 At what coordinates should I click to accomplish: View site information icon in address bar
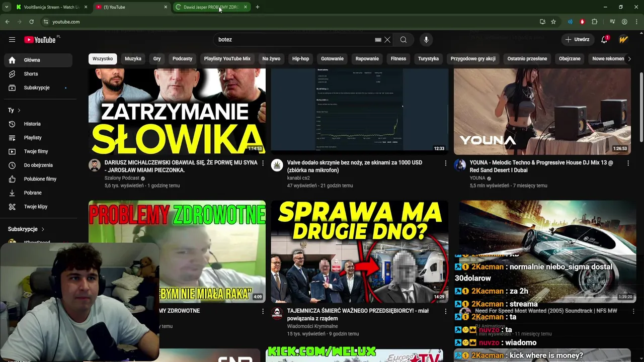[46, 22]
